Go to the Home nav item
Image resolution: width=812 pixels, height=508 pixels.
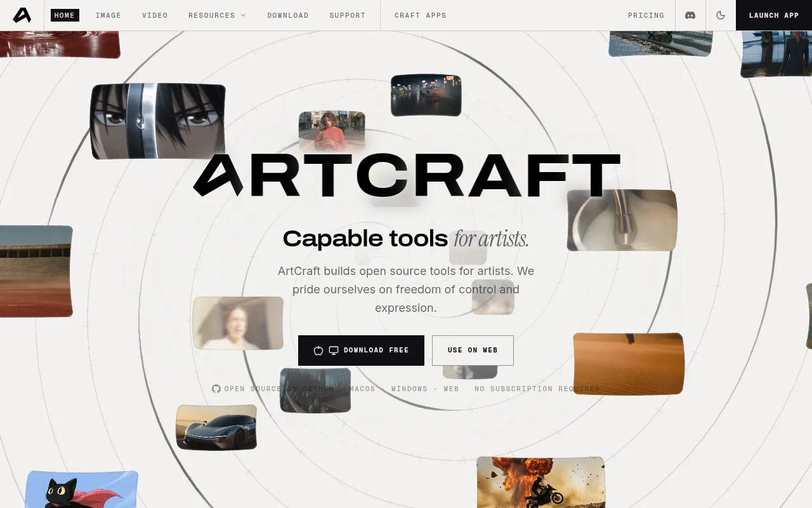[65, 15]
